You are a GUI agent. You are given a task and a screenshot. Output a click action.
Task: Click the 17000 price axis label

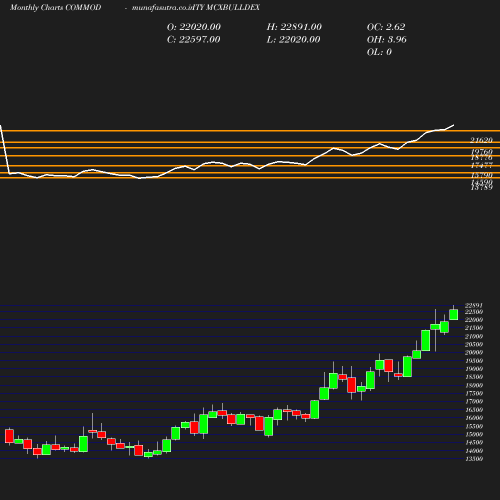[x=474, y=402]
